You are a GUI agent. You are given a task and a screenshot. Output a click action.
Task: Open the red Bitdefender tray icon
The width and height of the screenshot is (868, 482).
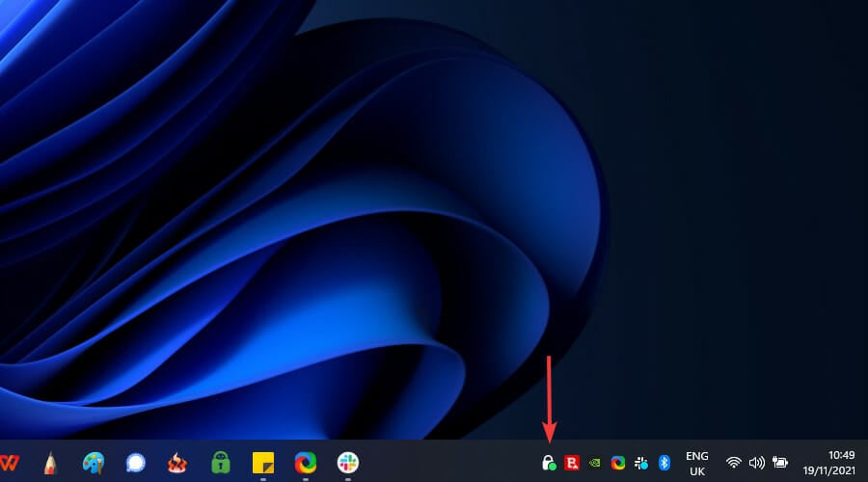pos(571,463)
